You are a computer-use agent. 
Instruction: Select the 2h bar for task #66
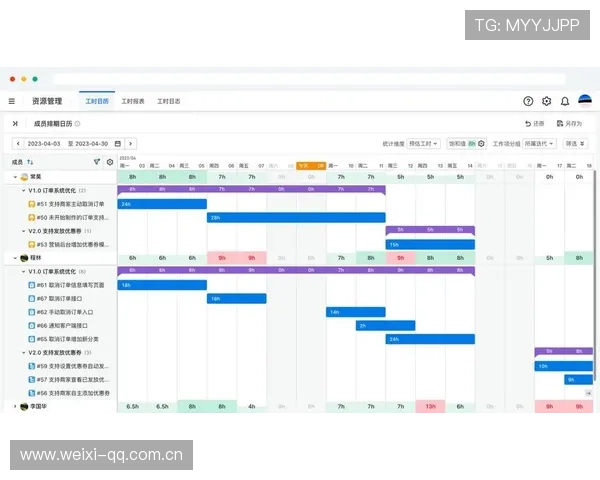click(x=385, y=326)
